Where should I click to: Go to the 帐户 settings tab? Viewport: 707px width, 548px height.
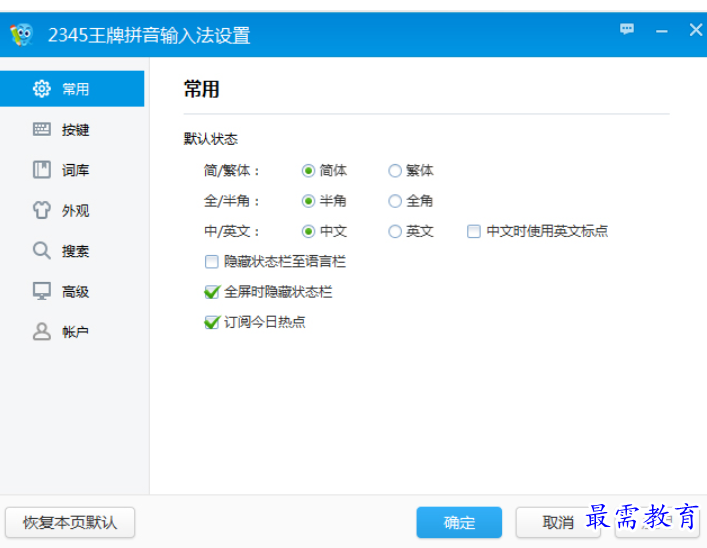pos(72,332)
